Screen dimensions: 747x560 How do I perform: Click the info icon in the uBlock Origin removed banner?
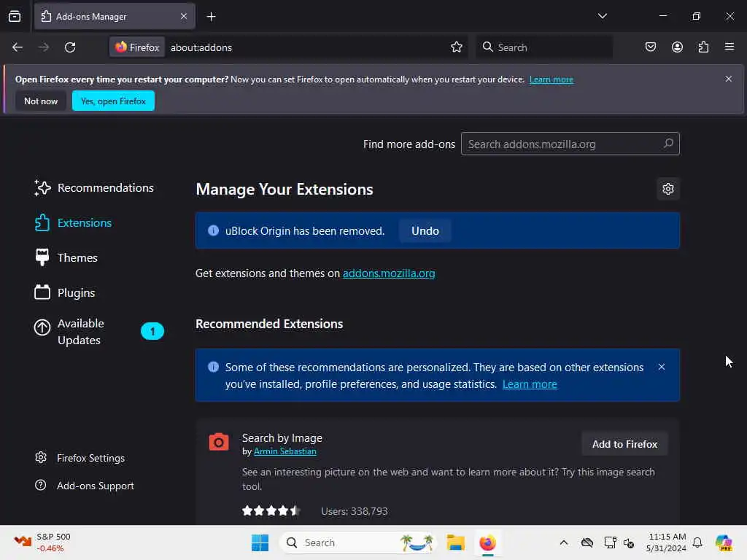tap(213, 230)
